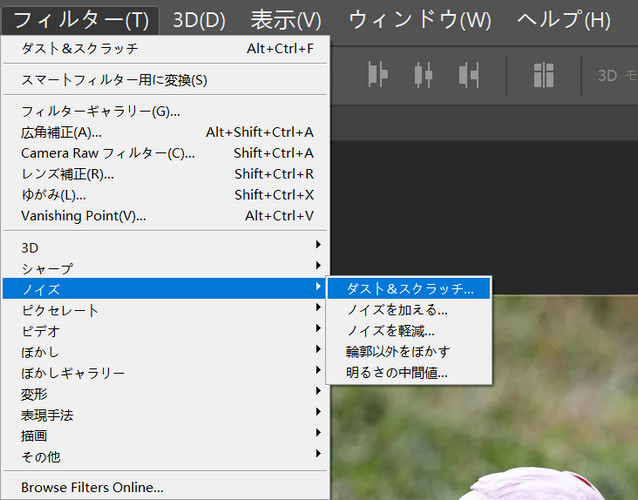Screen dimensions: 638x500
Task: Choose 明るさの中間値... in submenu
Action: click(x=409, y=373)
